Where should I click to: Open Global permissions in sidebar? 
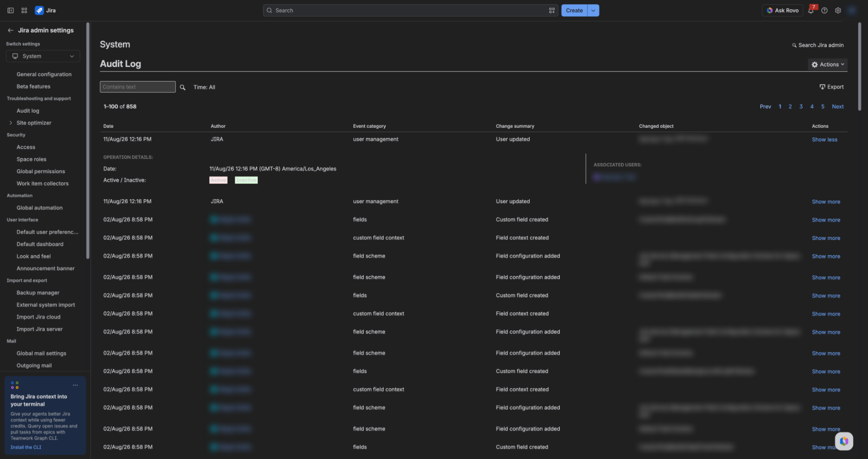(41, 171)
